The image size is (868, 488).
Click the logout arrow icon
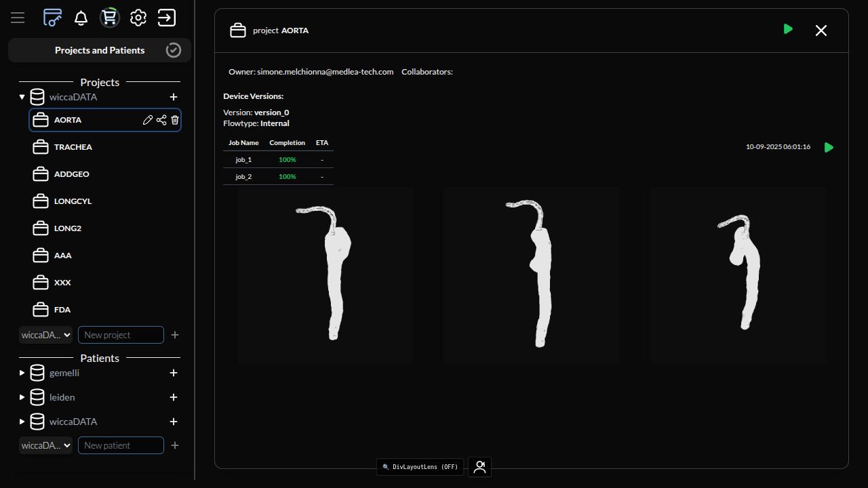(x=167, y=18)
